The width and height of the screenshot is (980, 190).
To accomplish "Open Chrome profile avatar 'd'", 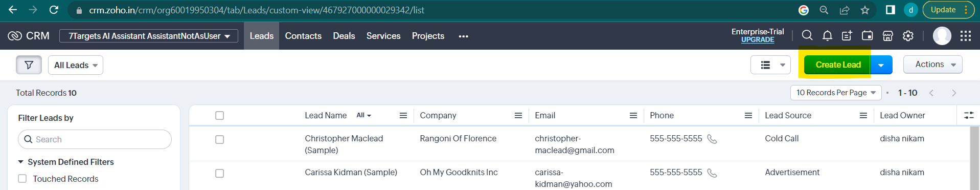I will (910, 10).
